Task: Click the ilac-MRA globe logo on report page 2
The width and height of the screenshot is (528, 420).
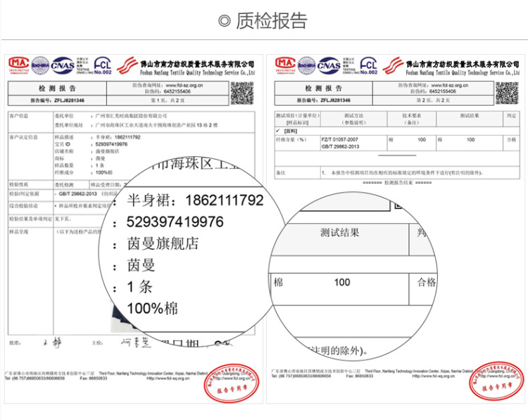Action: coord(306,65)
